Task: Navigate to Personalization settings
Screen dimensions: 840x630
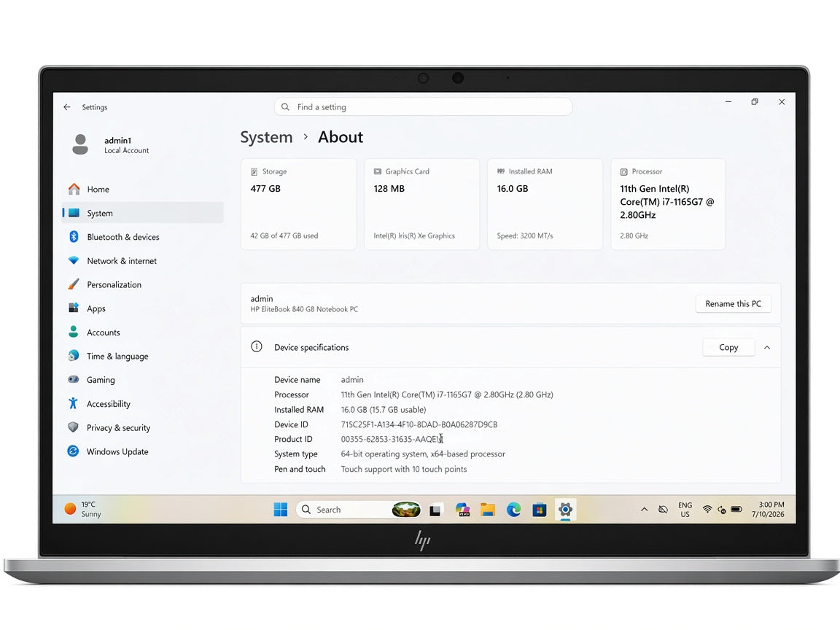Action: click(142, 284)
